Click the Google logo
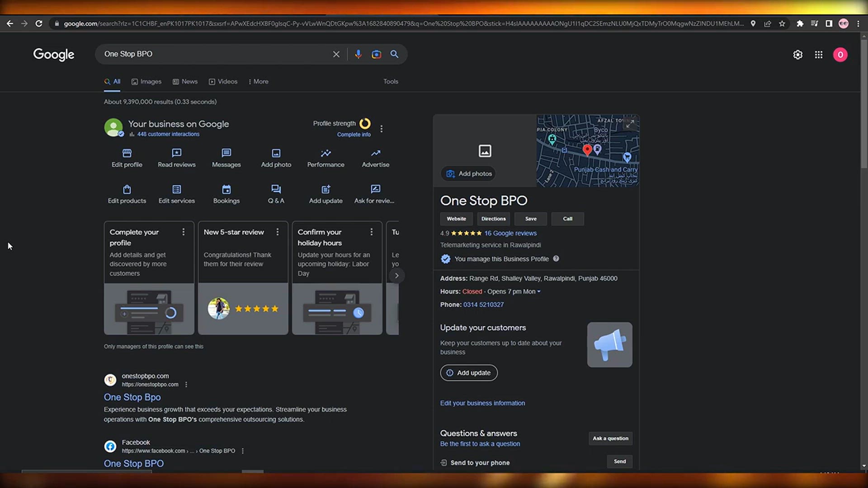 [x=54, y=55]
